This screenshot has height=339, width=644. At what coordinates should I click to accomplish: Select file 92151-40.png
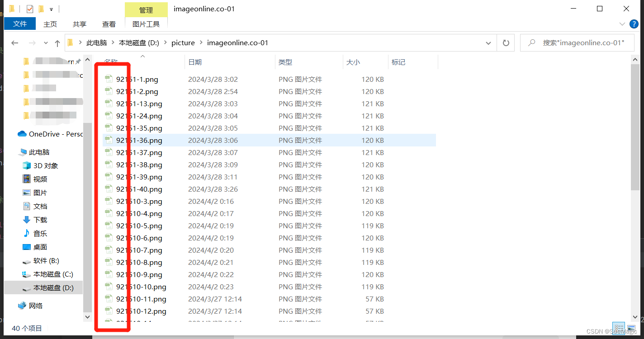pos(139,189)
